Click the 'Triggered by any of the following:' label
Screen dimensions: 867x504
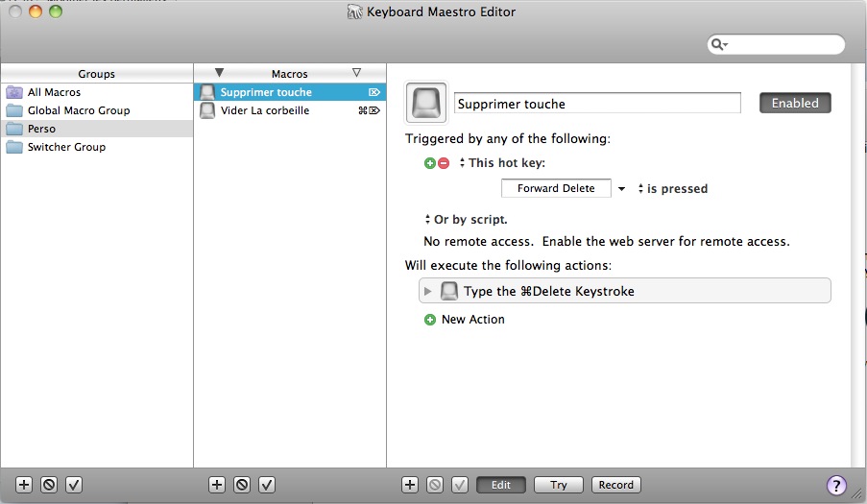pos(508,138)
